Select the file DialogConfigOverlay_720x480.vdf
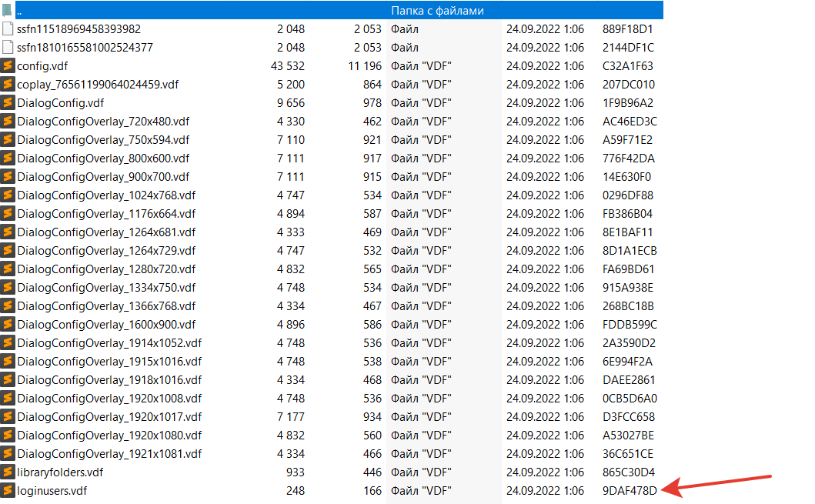Screen dimensions: 815x504 click(x=103, y=122)
